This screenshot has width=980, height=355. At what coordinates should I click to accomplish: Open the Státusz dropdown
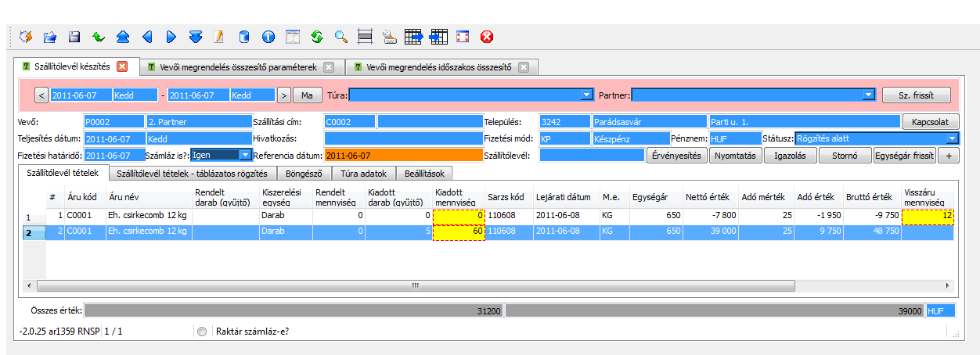[x=951, y=139]
